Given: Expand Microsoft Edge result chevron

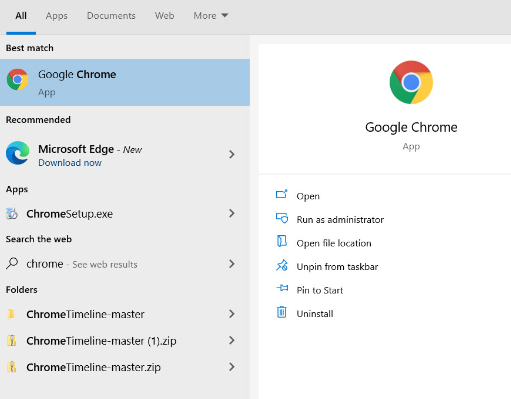Looking at the screenshot, I should pos(232,154).
